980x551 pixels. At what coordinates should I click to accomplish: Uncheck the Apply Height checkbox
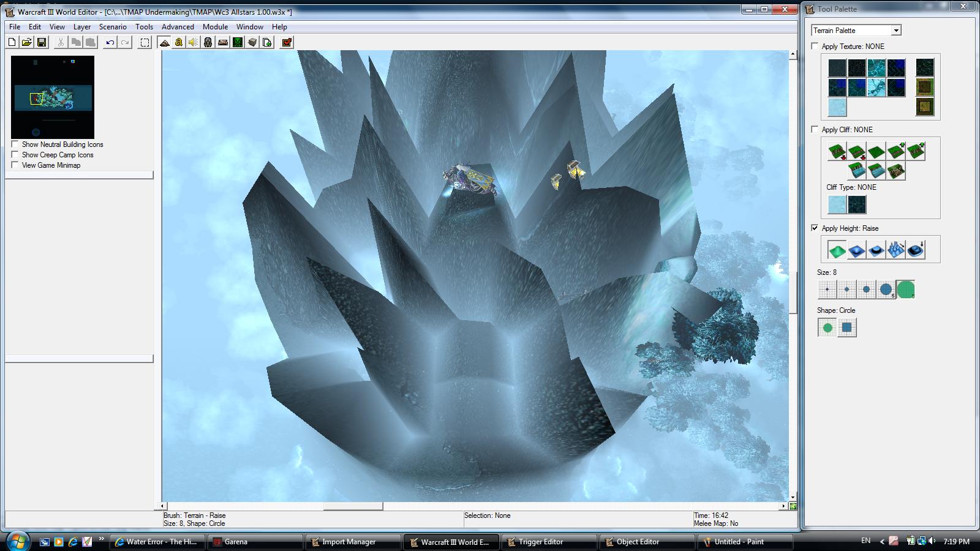point(815,228)
